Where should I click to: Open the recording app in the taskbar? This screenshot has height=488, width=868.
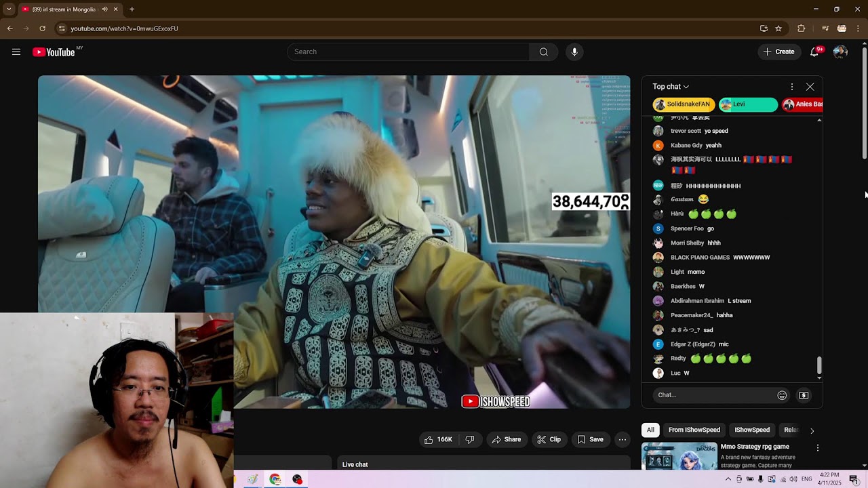(297, 479)
